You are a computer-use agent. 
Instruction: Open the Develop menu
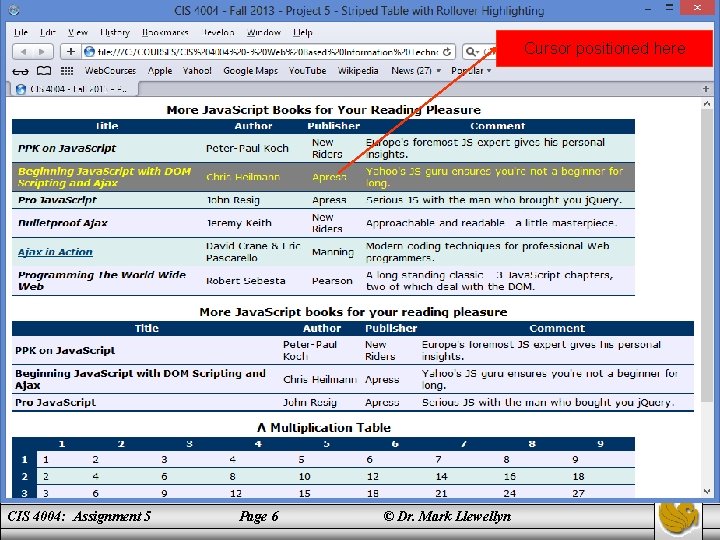[x=218, y=33]
